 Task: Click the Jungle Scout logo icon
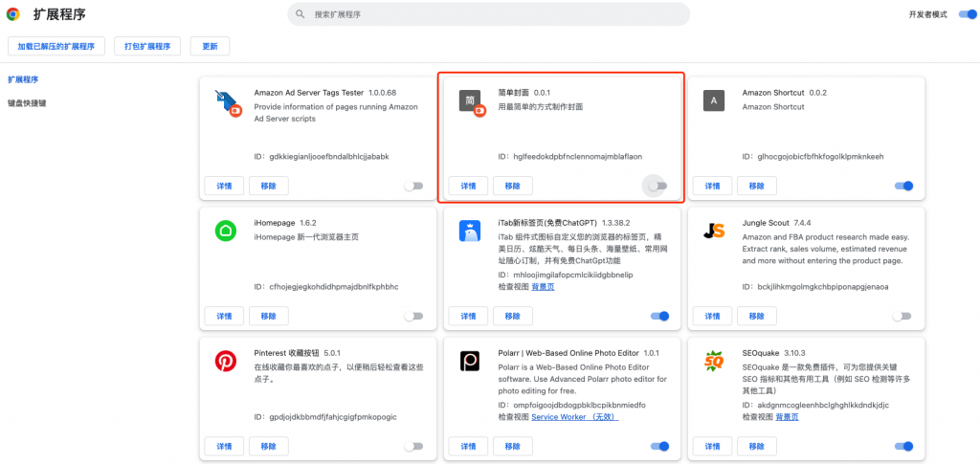click(x=713, y=231)
